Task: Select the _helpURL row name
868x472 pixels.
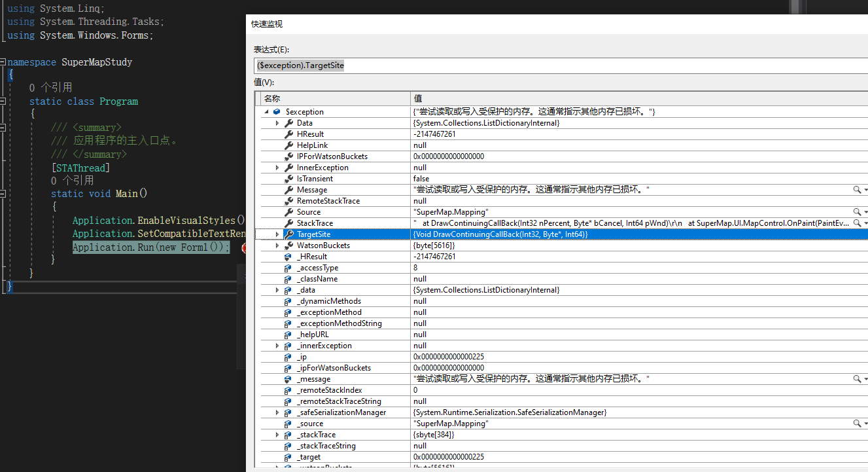Action: pyautogui.click(x=313, y=335)
